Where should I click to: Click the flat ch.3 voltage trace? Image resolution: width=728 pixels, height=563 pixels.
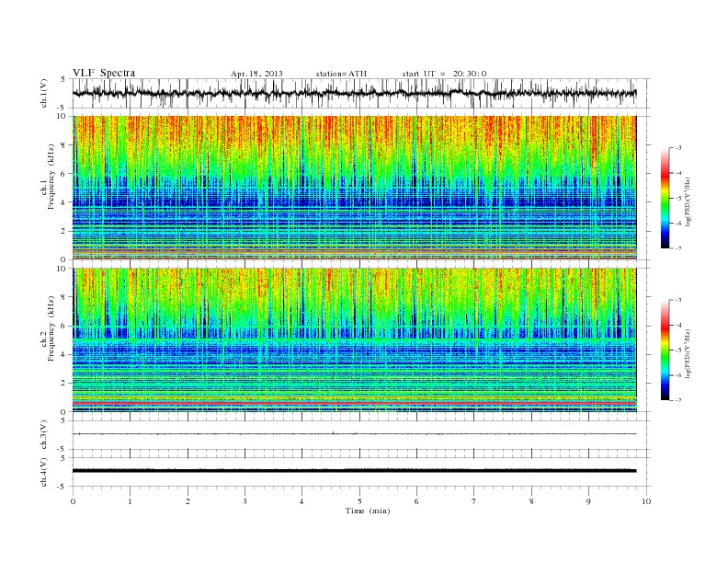coord(354,434)
